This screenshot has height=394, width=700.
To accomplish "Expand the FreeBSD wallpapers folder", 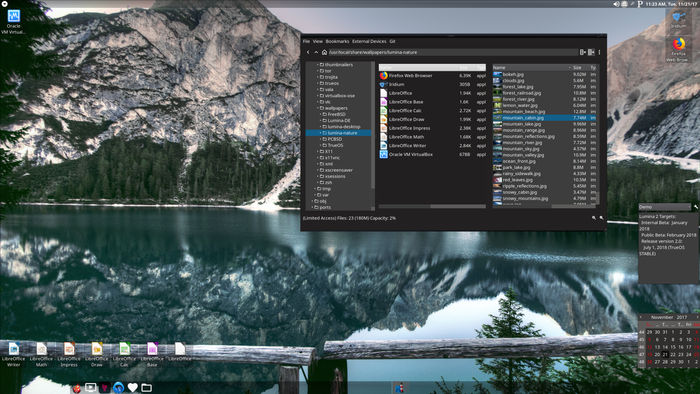I will [320, 114].
